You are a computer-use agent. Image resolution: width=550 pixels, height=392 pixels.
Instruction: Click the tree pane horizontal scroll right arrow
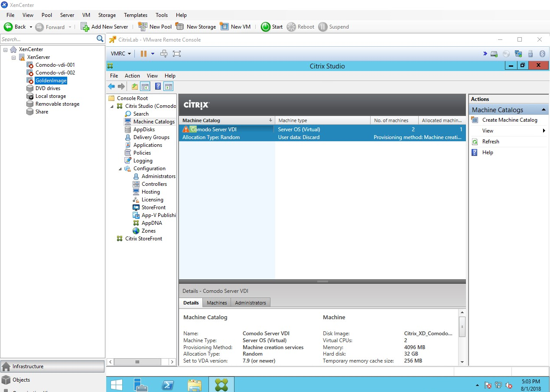172,362
